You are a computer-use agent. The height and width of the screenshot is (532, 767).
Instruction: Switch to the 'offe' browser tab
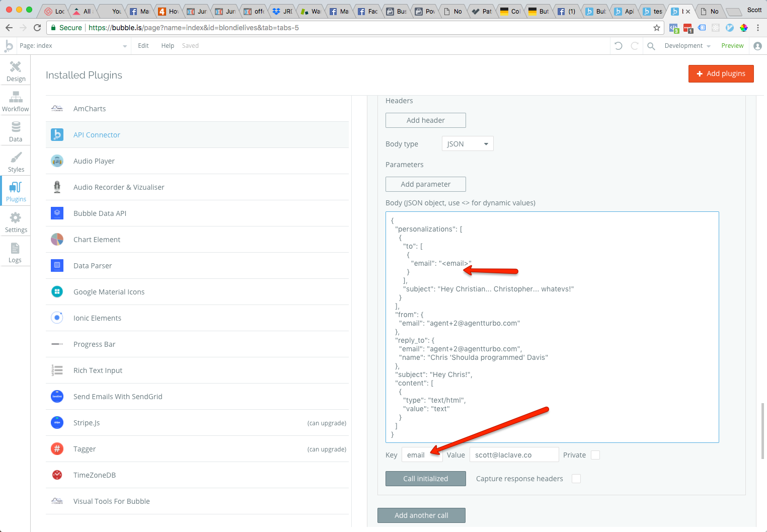(x=254, y=11)
